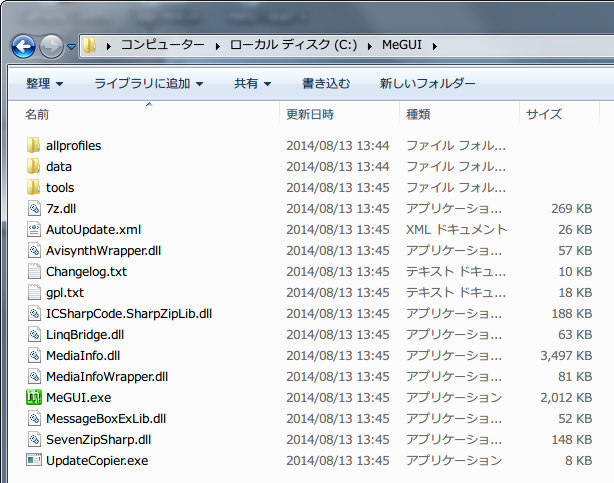Click the Back navigation arrow button
Image resolution: width=614 pixels, height=483 pixels.
(x=23, y=47)
